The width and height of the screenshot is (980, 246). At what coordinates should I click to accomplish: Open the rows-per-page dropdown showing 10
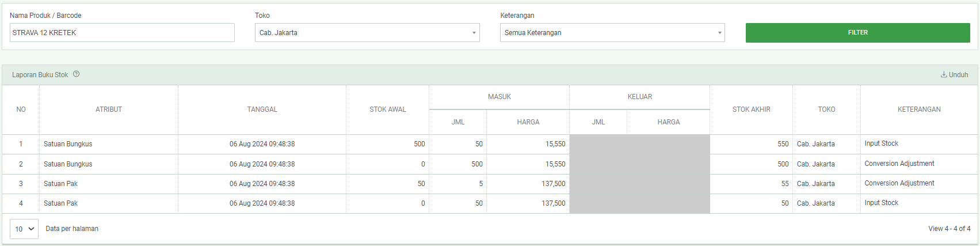tap(24, 229)
